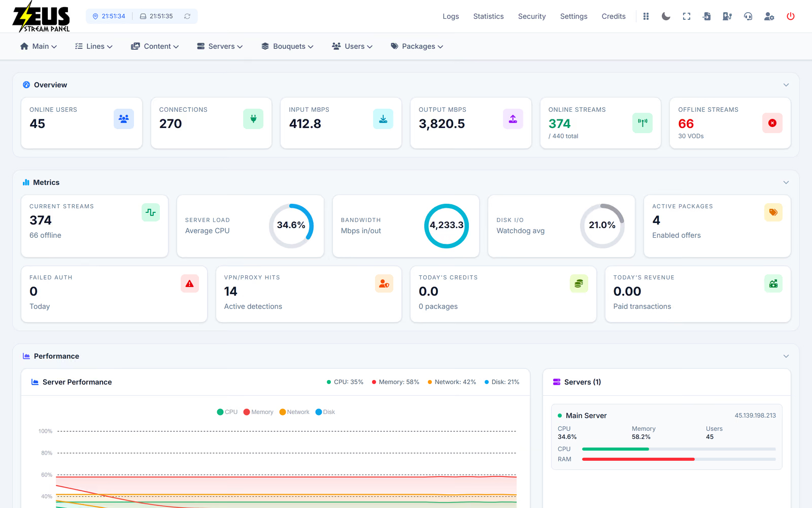The height and width of the screenshot is (508, 812).
Task: Toggle Disk series in chart legend
Action: [325, 412]
